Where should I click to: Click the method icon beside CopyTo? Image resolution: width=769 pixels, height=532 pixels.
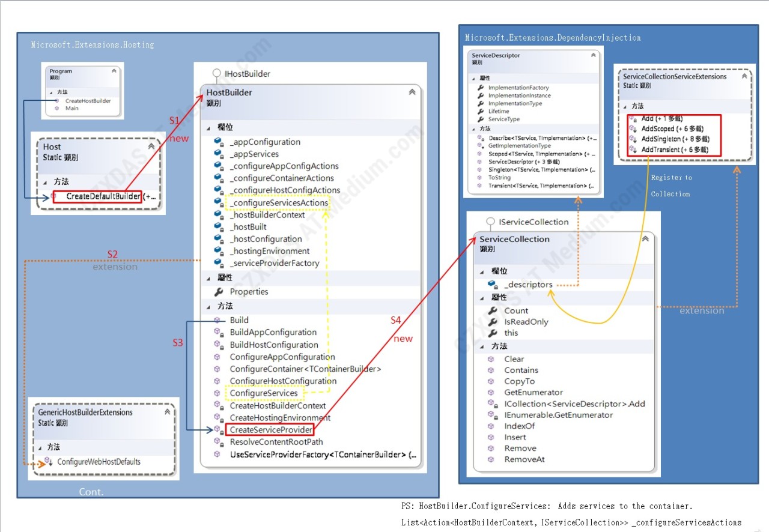(x=491, y=381)
